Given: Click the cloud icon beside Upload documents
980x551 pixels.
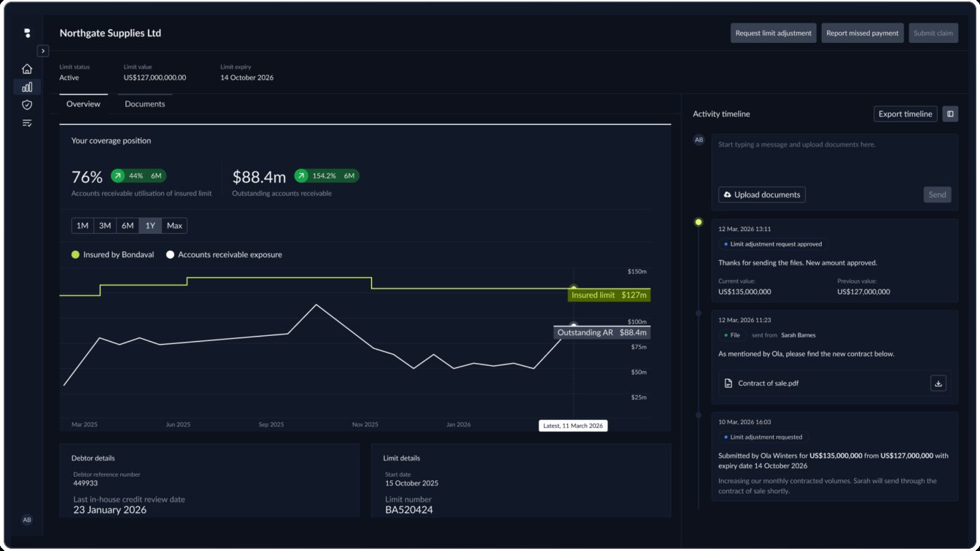Looking at the screenshot, I should pyautogui.click(x=729, y=195).
